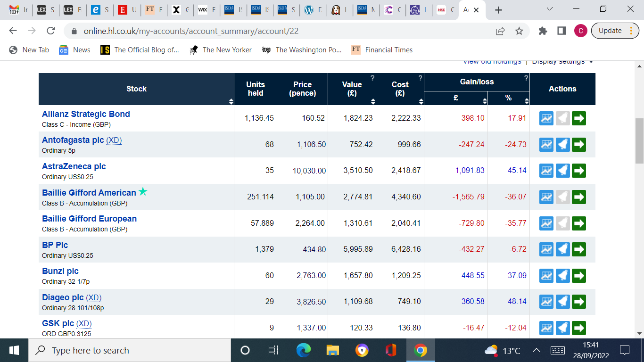Click the green arrow for Allianz Strategic Bond
644x362 pixels.
(x=579, y=118)
